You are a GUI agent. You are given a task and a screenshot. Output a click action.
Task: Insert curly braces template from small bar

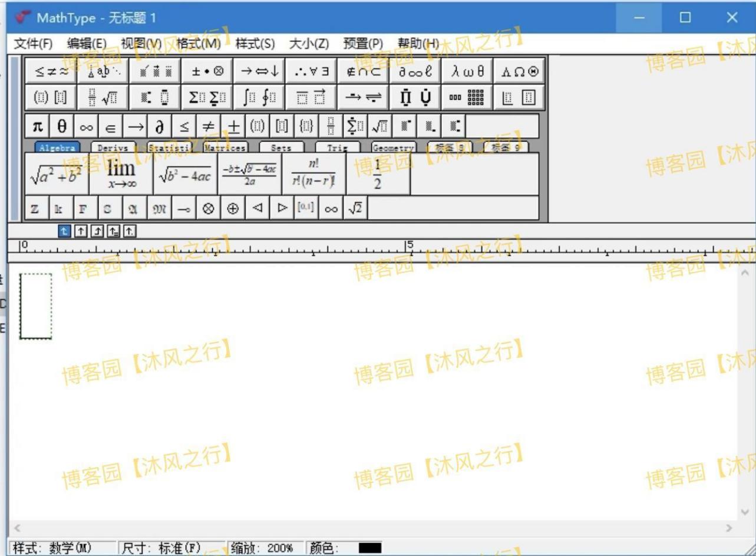pos(306,126)
